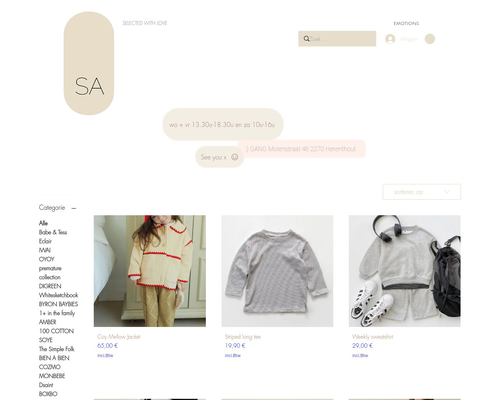Filter by Bobe & Tess category
Viewport: 500px width, 400px height.
pyautogui.click(x=53, y=232)
